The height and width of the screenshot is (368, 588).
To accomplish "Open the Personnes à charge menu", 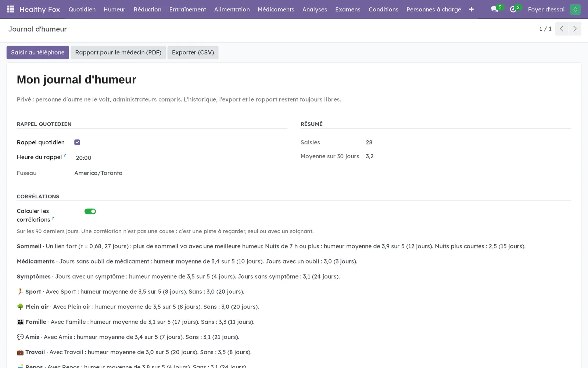I will [x=434, y=9].
